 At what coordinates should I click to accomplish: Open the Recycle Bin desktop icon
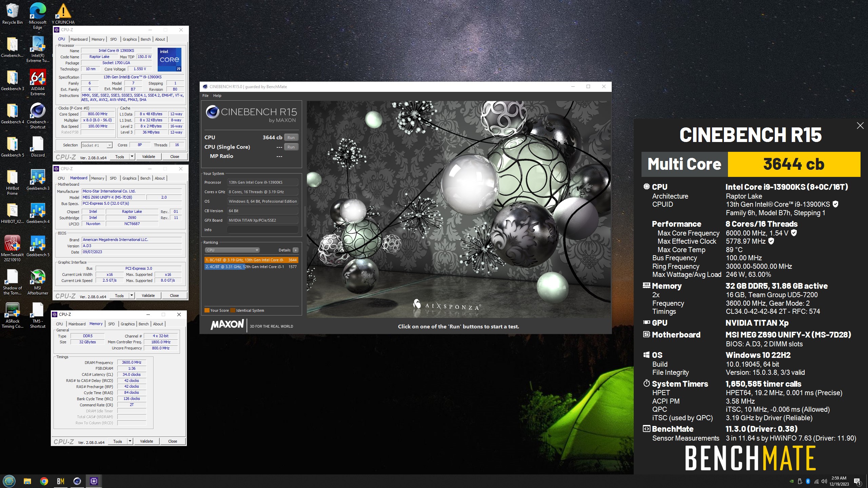12,14
